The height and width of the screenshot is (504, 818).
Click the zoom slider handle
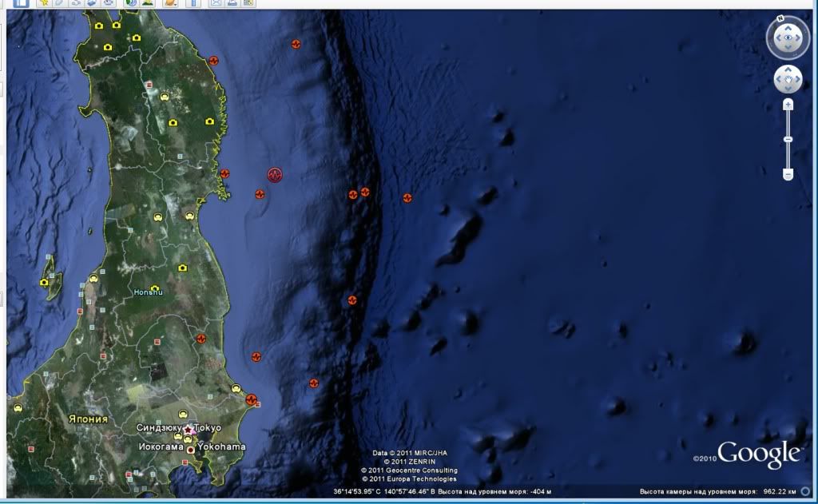click(x=788, y=140)
